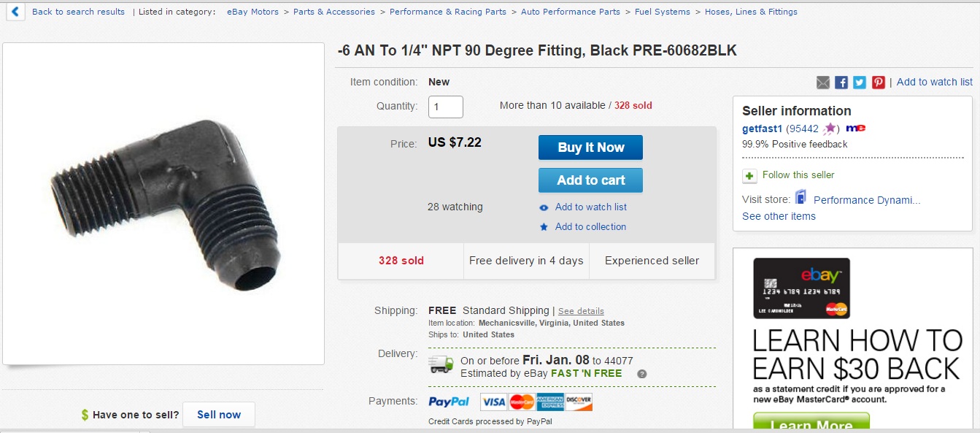
Task: Open the getfast1 seller profile link
Action: [762, 129]
